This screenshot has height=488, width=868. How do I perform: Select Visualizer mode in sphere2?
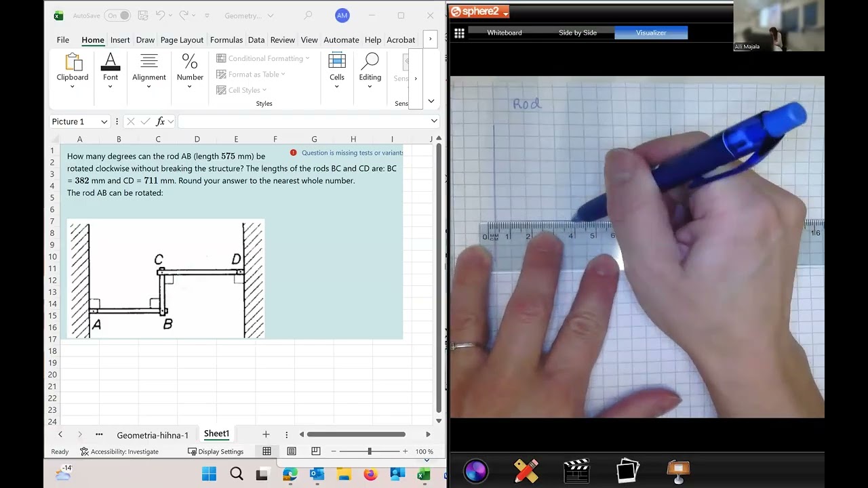click(x=651, y=33)
